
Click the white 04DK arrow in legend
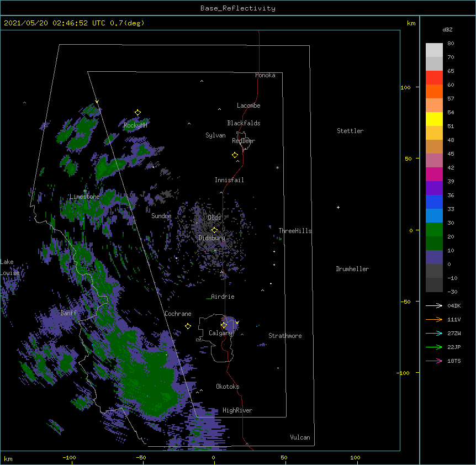[x=434, y=305]
